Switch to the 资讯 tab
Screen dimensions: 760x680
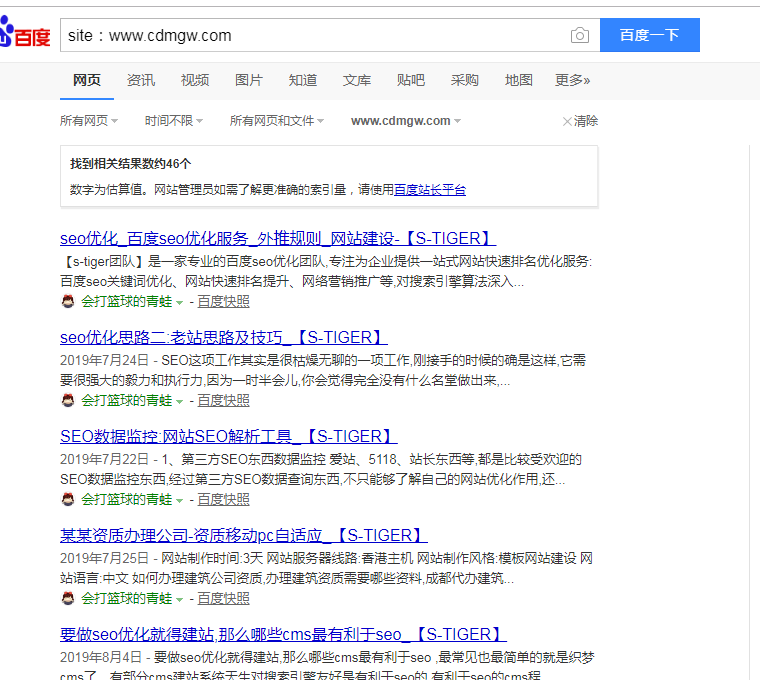(x=141, y=80)
